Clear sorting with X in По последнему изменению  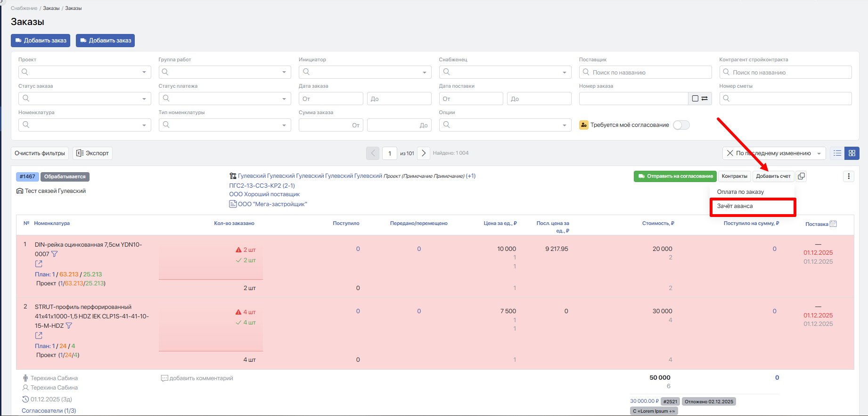[x=730, y=153]
